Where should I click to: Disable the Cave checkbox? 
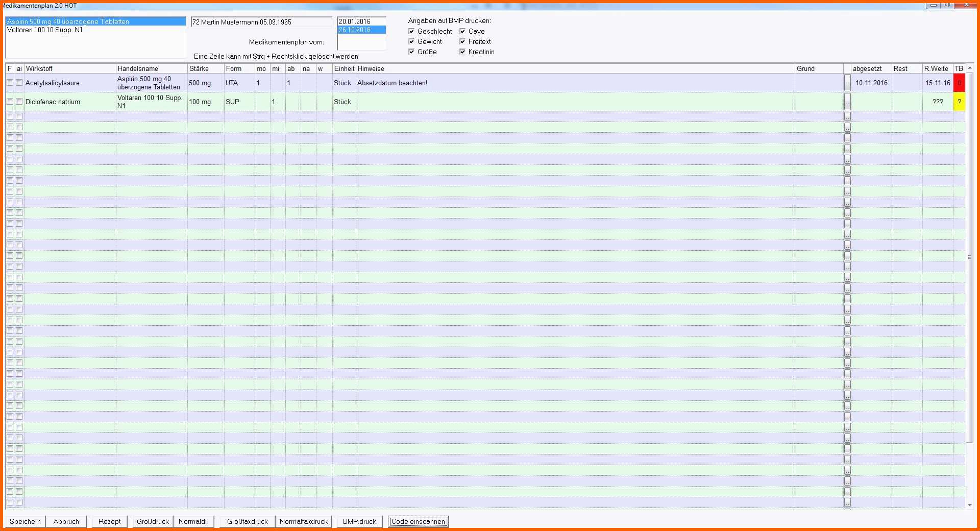pos(462,31)
